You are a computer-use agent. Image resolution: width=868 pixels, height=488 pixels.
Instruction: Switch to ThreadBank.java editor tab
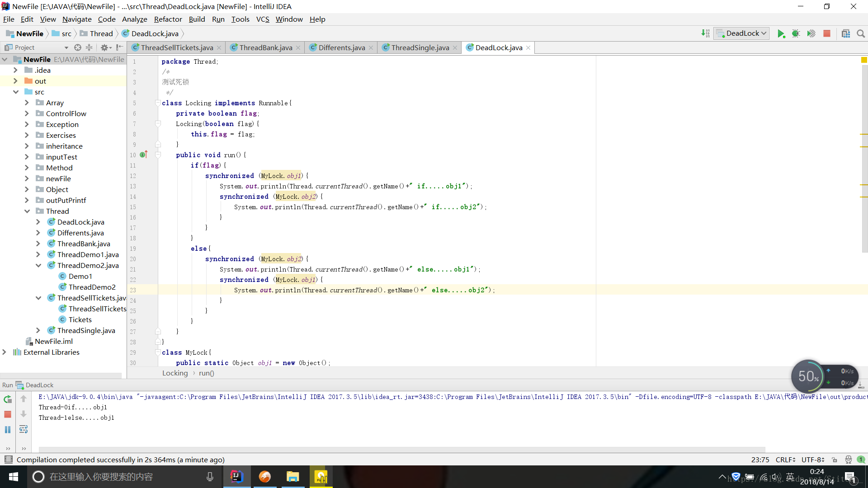click(266, 47)
